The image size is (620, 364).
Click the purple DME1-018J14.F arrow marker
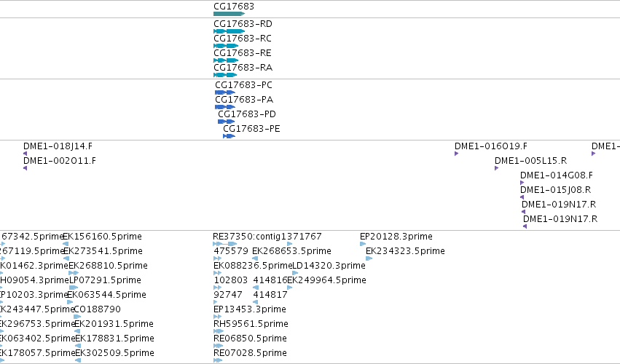click(25, 154)
